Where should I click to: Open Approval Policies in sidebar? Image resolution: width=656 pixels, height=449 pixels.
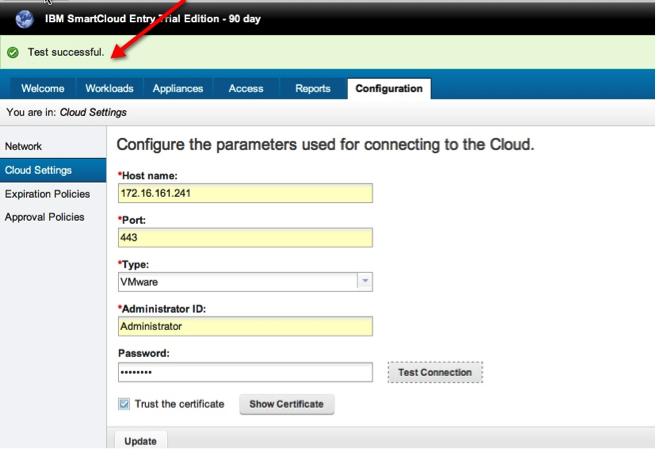[53, 217]
